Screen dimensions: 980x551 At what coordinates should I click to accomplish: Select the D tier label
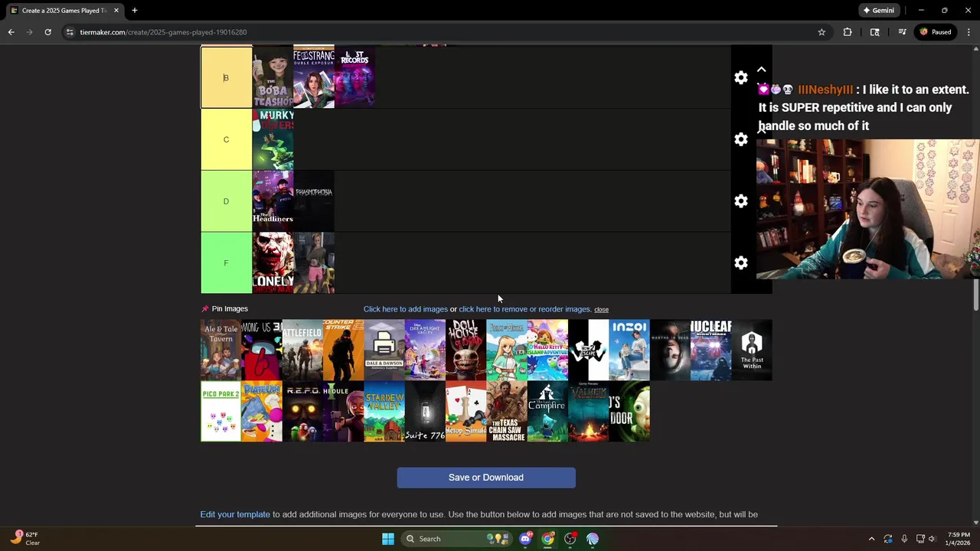click(226, 201)
